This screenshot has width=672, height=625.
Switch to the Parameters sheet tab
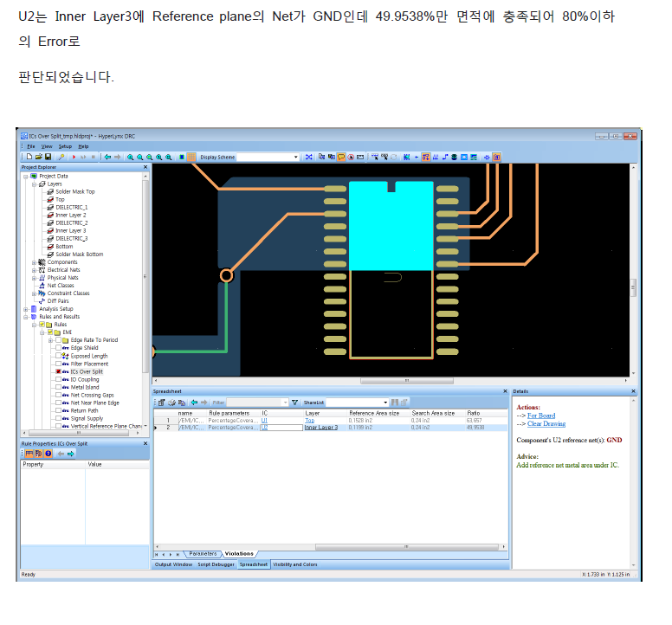(x=202, y=553)
